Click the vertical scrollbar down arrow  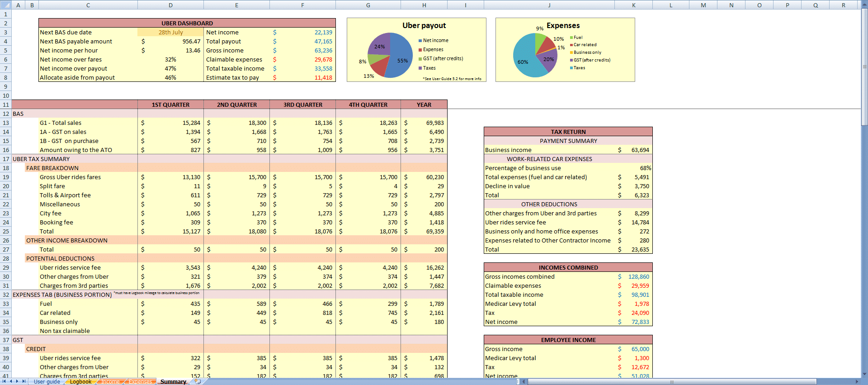864,374
